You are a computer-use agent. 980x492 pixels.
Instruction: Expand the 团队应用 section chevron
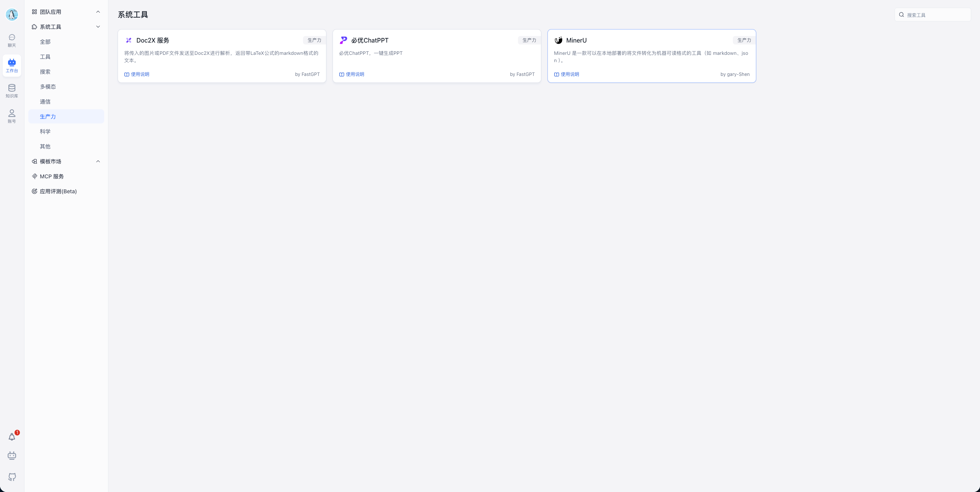point(98,12)
